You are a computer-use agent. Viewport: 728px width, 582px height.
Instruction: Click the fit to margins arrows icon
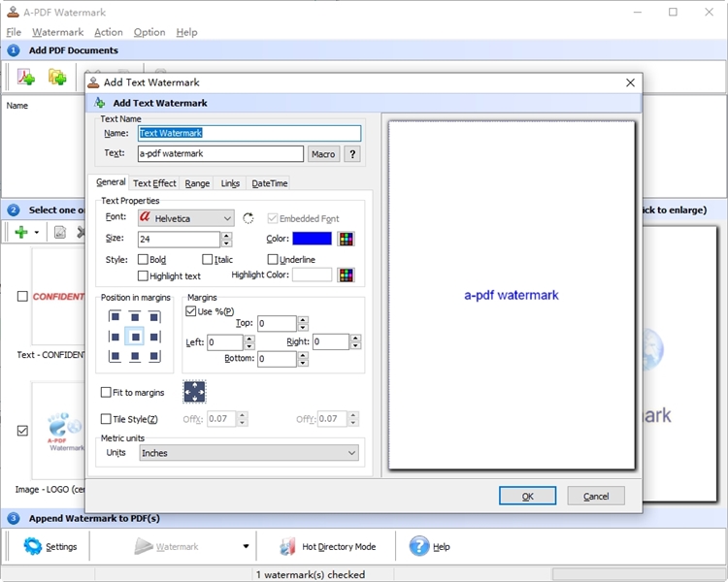(195, 392)
